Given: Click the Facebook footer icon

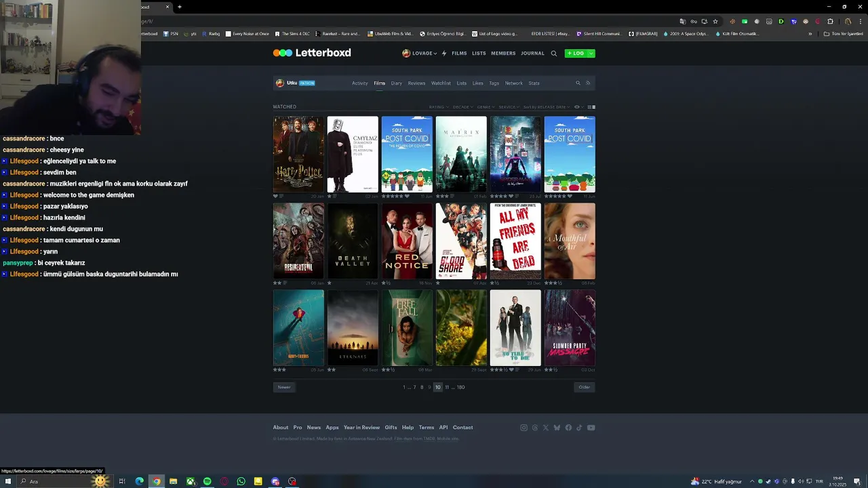Looking at the screenshot, I should point(568,428).
